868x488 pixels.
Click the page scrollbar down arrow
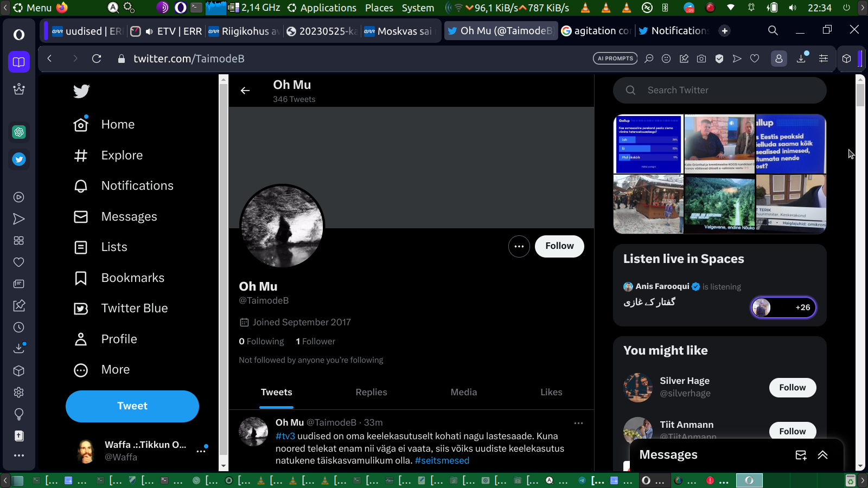[x=860, y=466]
